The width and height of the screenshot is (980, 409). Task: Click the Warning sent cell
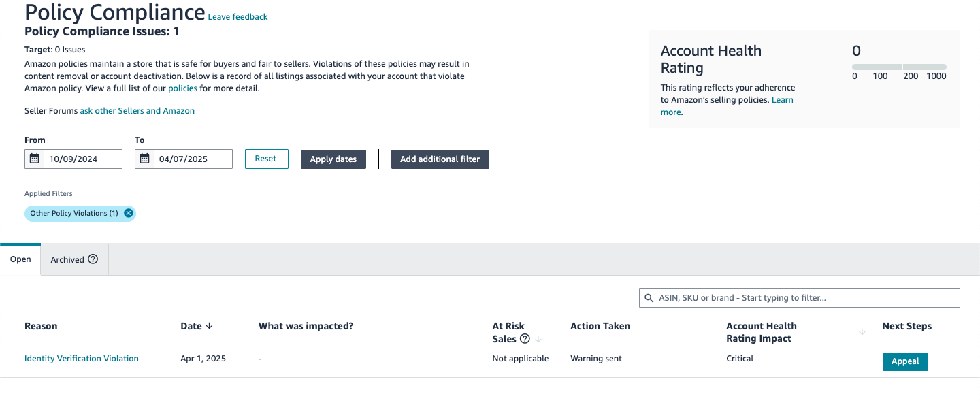(596, 359)
